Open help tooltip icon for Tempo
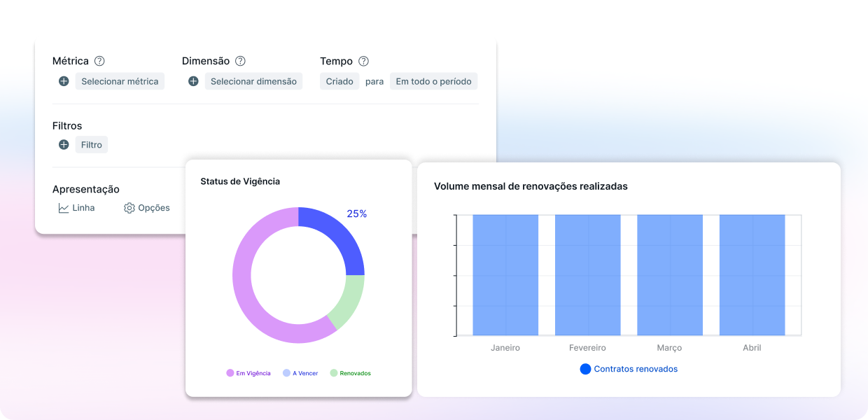Image resolution: width=868 pixels, height=420 pixels. point(363,61)
